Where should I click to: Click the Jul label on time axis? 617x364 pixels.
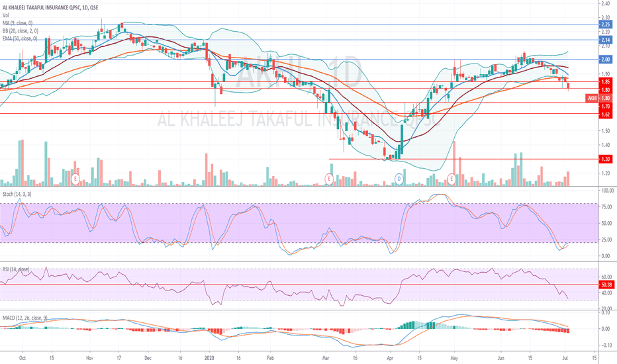[565, 358]
